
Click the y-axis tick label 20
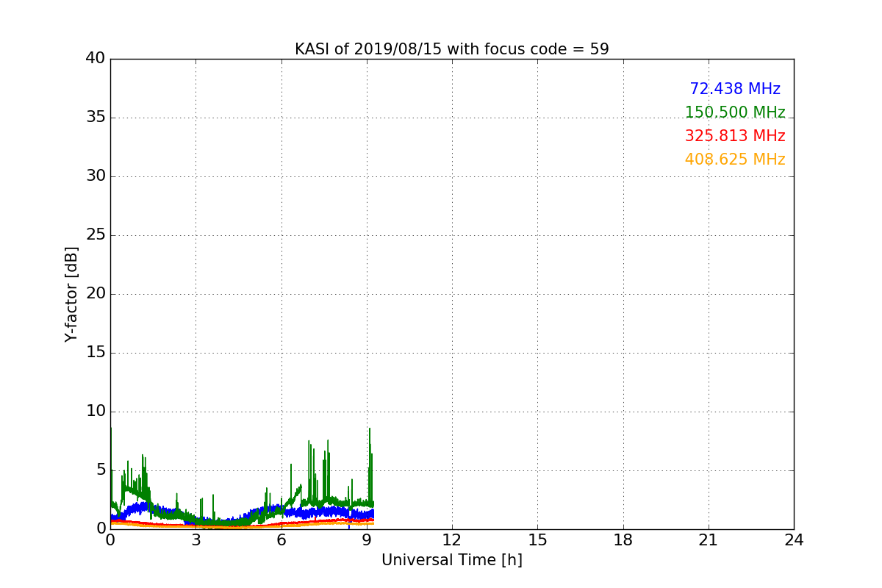click(96, 294)
